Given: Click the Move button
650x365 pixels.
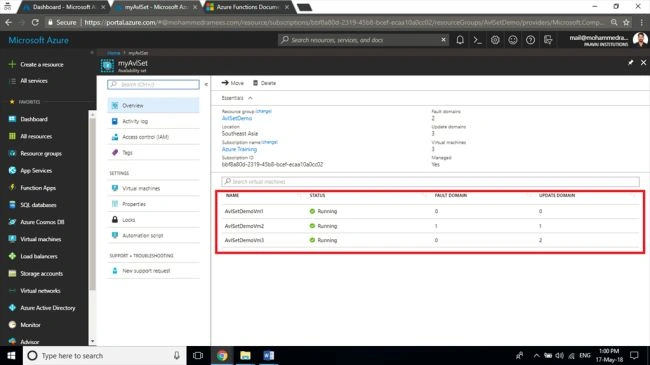Looking at the screenshot, I should tap(233, 83).
